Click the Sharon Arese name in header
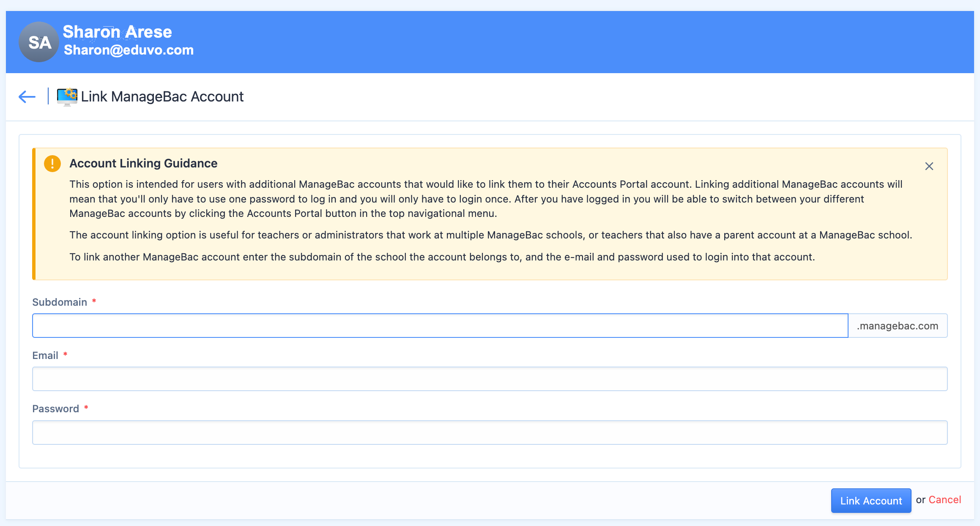This screenshot has height=526, width=980. 117,32
